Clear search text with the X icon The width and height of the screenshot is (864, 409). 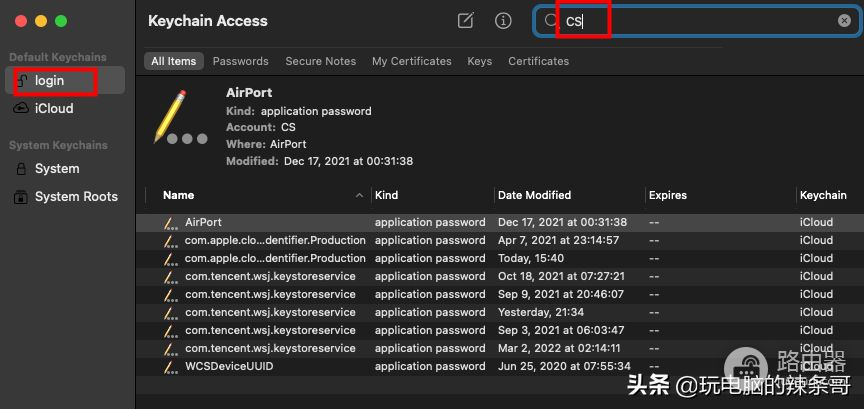(844, 21)
